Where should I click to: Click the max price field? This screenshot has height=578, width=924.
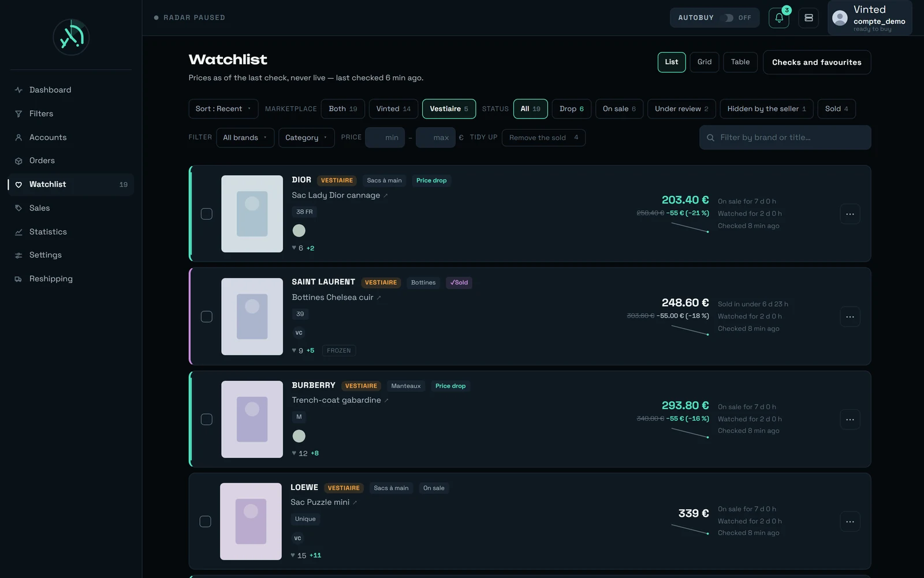point(435,138)
